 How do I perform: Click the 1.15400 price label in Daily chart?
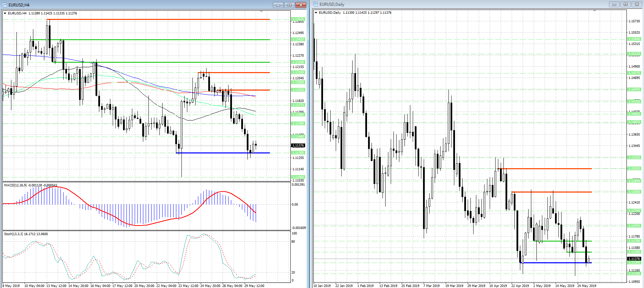pyautogui.click(x=634, y=39)
